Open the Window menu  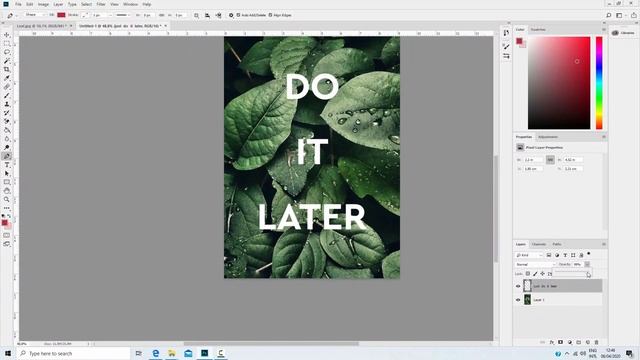tap(131, 4)
